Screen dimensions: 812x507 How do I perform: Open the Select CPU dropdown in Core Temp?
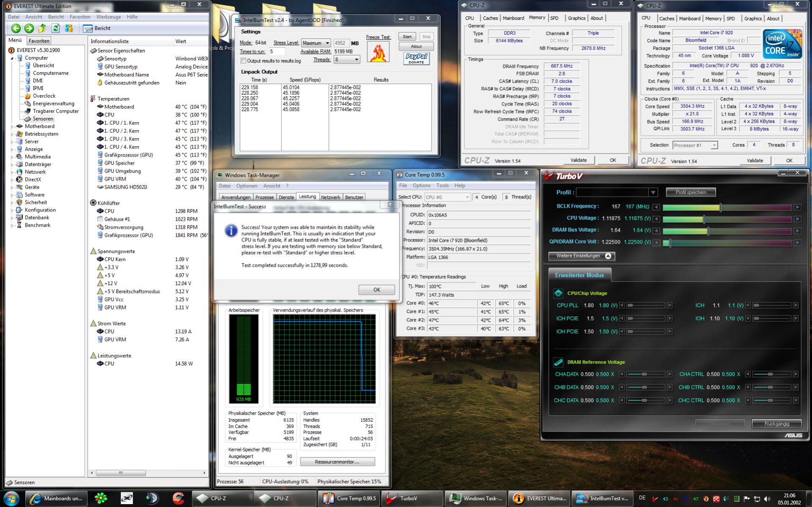(x=447, y=197)
